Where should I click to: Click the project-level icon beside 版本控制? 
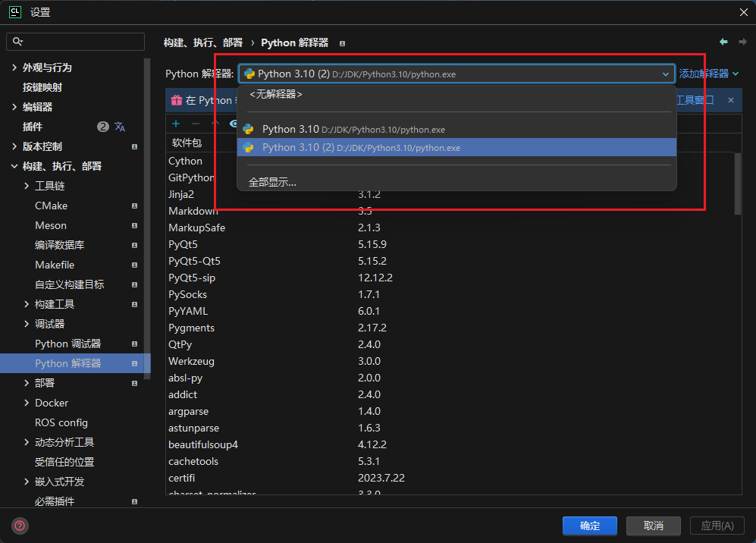pyautogui.click(x=134, y=146)
